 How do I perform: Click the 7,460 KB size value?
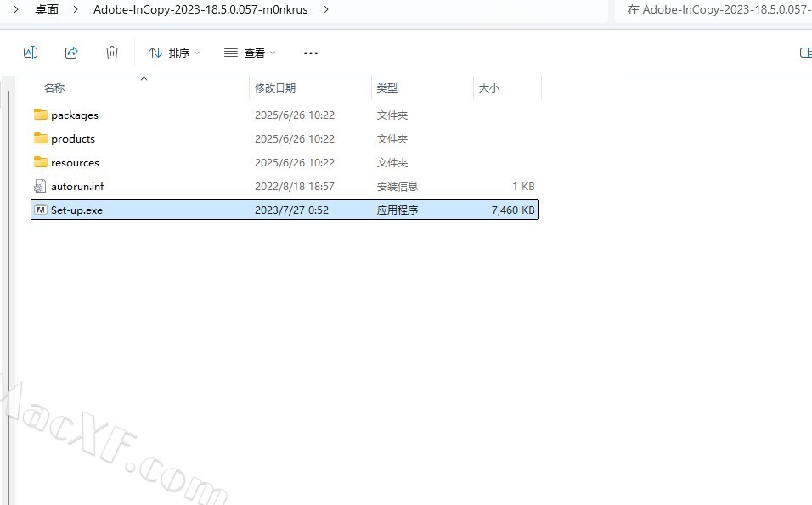click(513, 210)
